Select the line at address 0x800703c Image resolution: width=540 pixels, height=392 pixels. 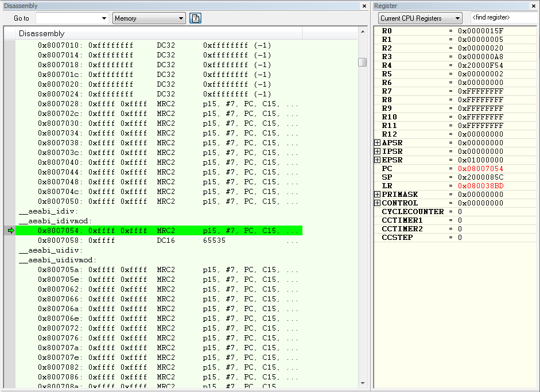[159, 152]
